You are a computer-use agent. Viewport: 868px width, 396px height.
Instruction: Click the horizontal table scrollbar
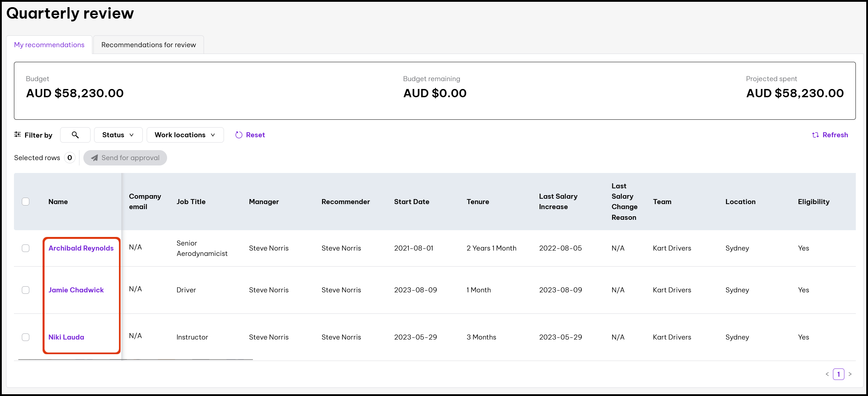pos(135,359)
